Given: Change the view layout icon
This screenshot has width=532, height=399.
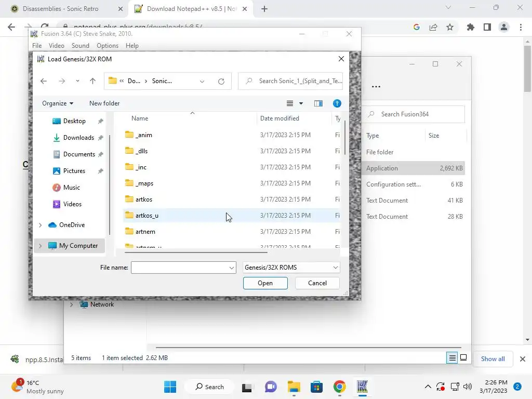Looking at the screenshot, I should [290, 103].
